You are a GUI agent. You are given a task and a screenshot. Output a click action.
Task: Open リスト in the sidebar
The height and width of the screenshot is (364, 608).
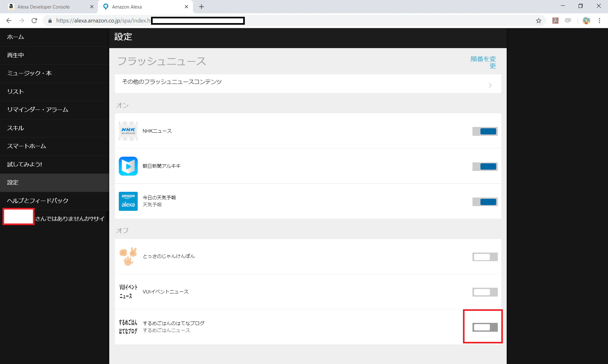coord(54,92)
